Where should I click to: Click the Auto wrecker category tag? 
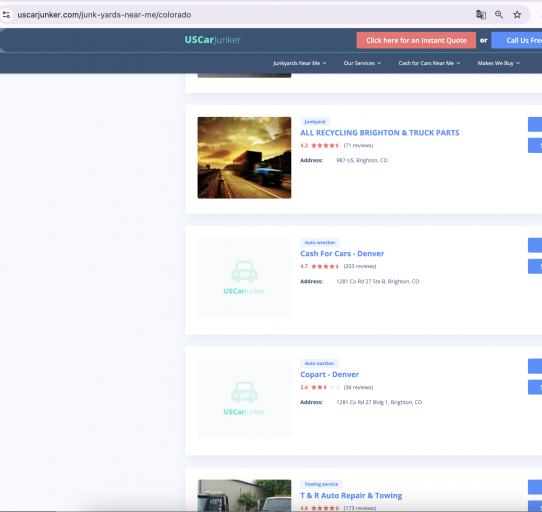tap(320, 242)
